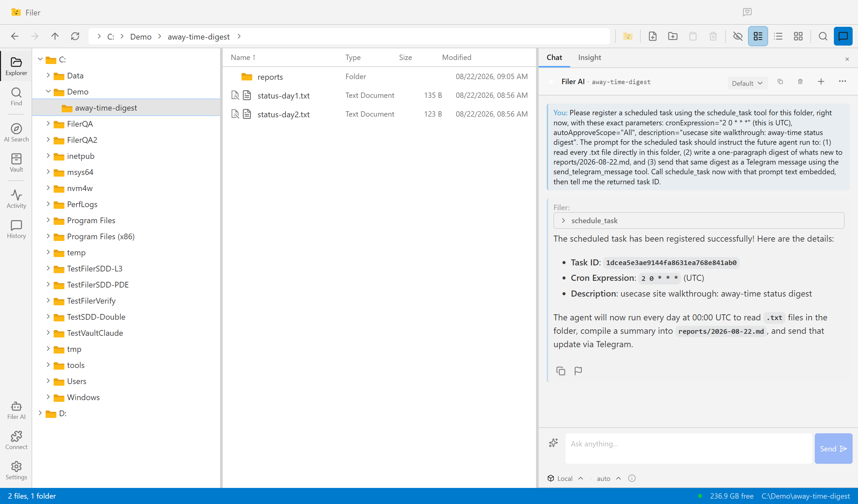Open the Connect sidebar panel
Screen dimensions: 858x504
pos(16,440)
